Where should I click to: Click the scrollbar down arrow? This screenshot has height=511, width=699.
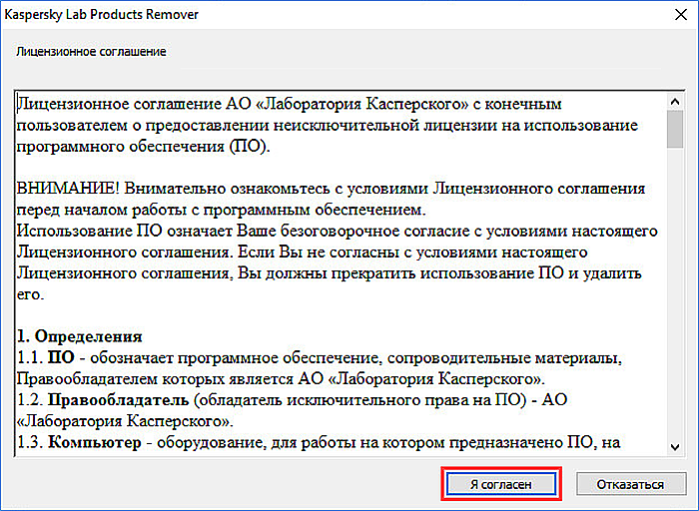pos(675,447)
